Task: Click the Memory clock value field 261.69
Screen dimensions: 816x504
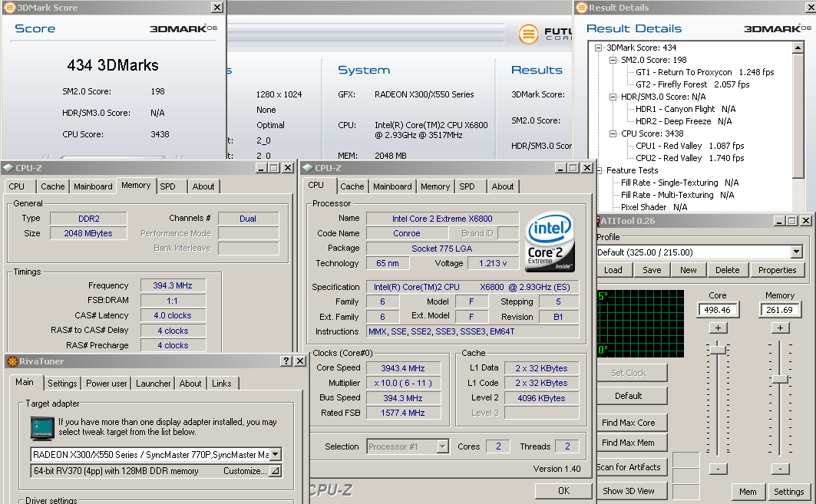Action: point(780,310)
